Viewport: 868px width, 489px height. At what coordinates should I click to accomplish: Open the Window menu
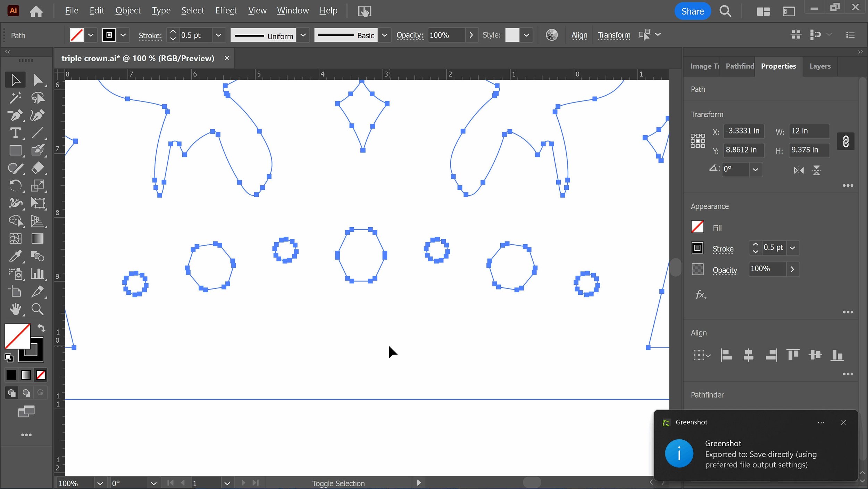[x=293, y=11]
